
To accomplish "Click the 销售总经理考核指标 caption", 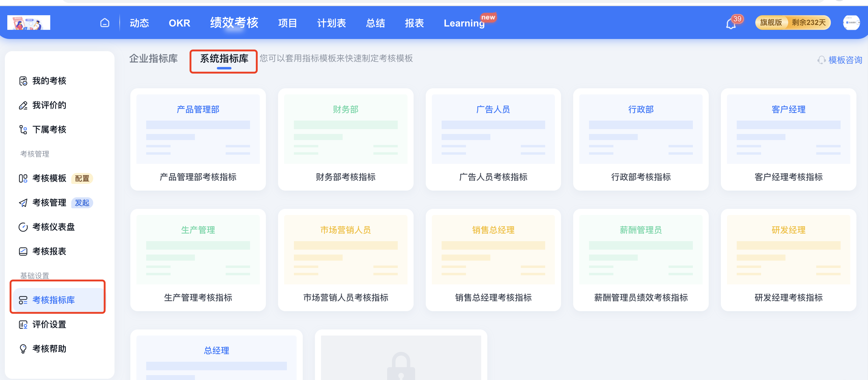I will (x=493, y=297).
